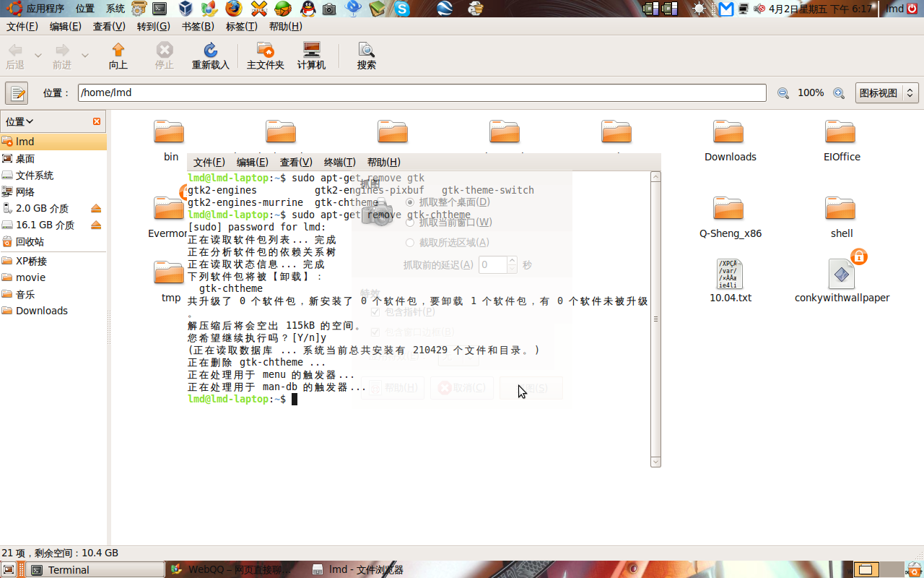Open the 文件(F) menu in the file browser

point(22,26)
